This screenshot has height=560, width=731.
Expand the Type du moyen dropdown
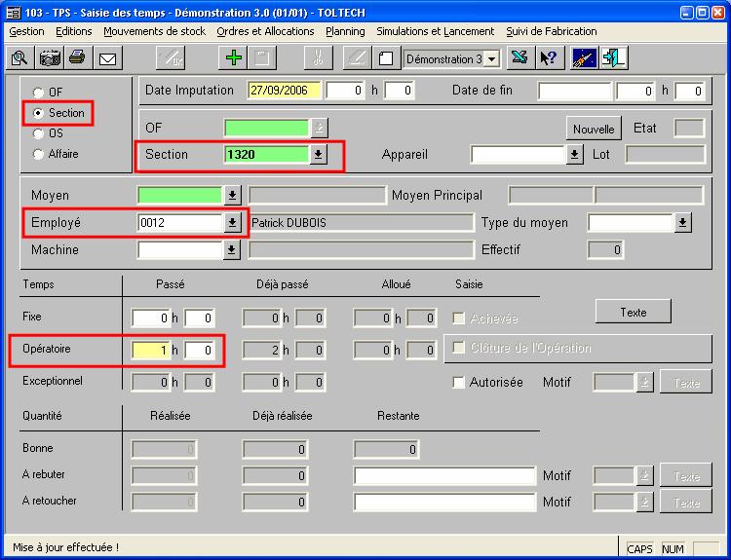[682, 223]
